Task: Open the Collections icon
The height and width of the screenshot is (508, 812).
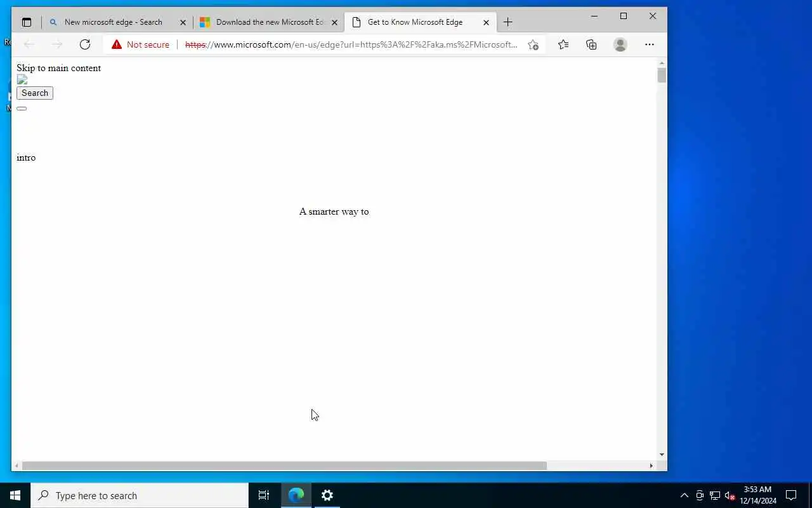Action: click(x=591, y=44)
